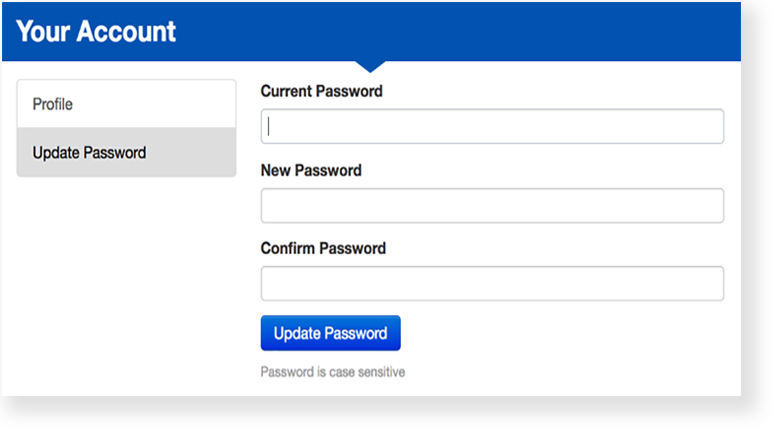This screenshot has width=777, height=431.
Task: Click the "Password is case sensitive" hint
Action: pos(332,372)
